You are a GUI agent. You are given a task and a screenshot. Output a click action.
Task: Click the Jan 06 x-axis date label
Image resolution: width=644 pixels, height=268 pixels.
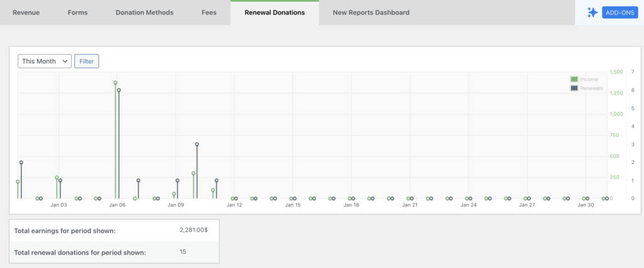coord(117,205)
